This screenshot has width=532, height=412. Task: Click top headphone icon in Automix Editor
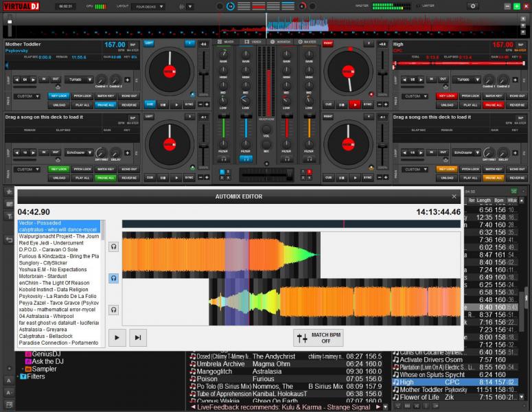click(114, 247)
